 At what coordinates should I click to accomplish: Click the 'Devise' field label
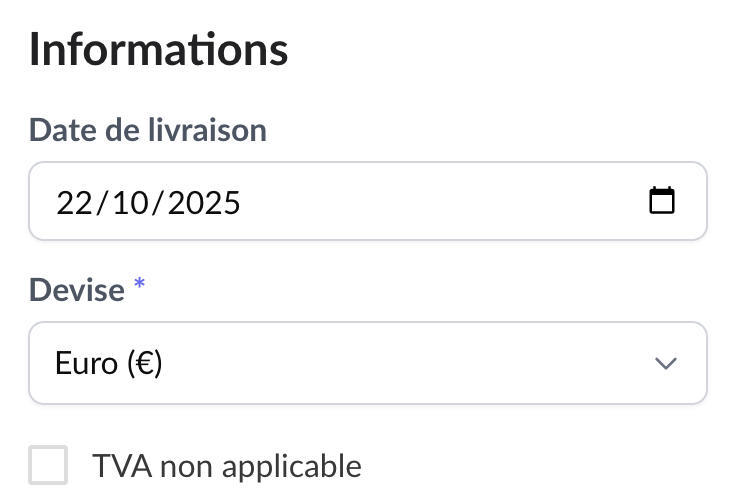[77, 290]
